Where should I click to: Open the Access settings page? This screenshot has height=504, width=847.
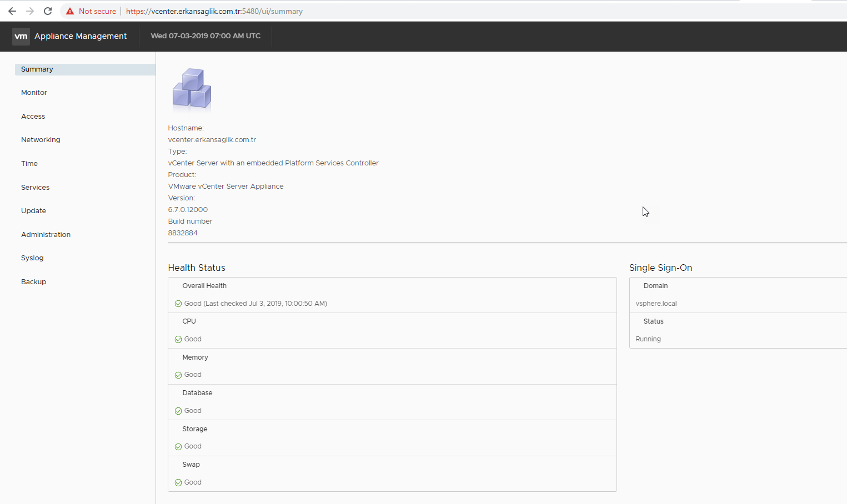[33, 117]
